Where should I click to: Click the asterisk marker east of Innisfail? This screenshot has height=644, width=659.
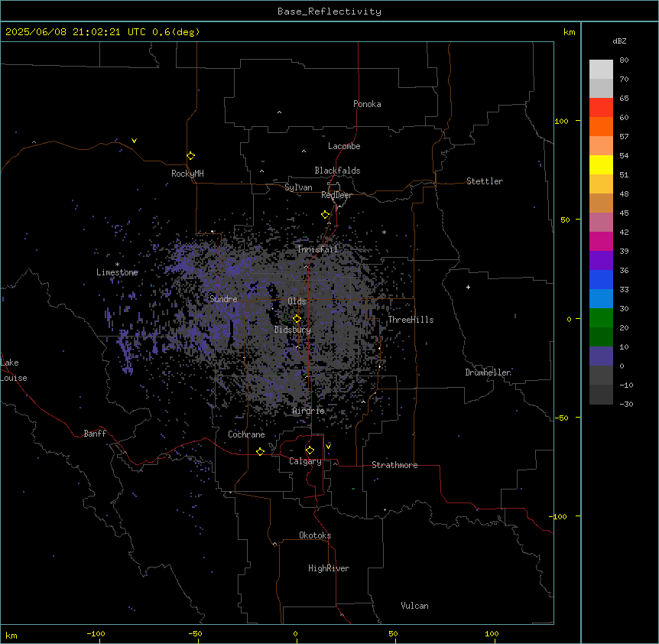pyautogui.click(x=384, y=232)
